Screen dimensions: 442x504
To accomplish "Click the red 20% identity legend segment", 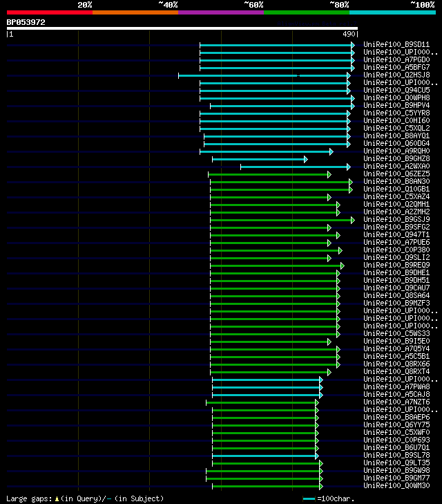I will pos(50,12).
